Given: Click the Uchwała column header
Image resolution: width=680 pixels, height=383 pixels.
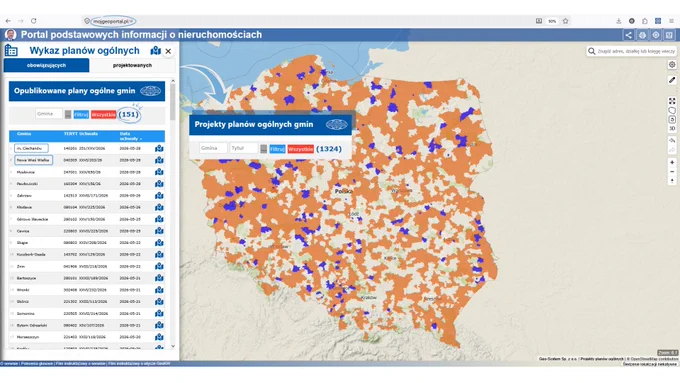Looking at the screenshot, I should tap(88, 134).
